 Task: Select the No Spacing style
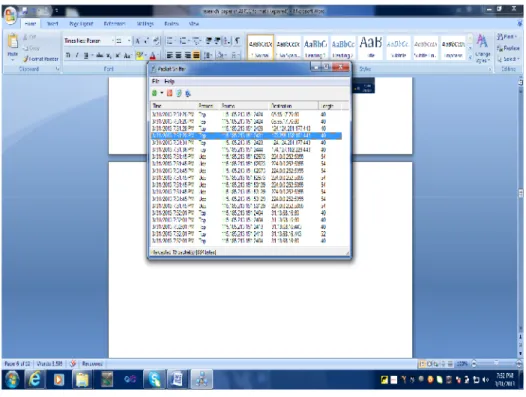click(288, 48)
